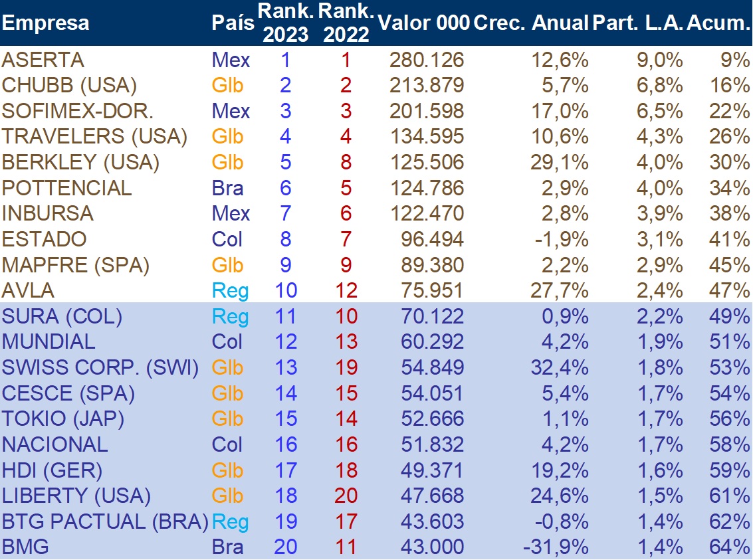Click the Rank. 2023 header

(285, 23)
